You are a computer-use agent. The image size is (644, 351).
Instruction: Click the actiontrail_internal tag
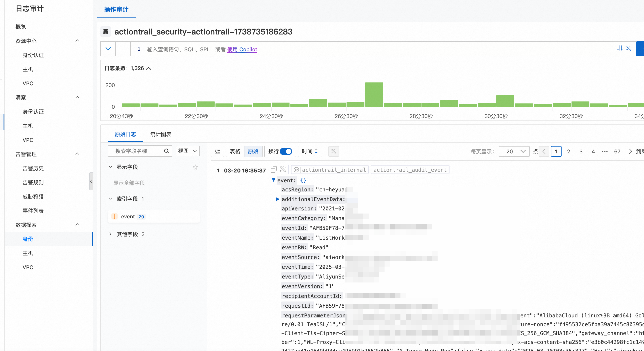pos(330,170)
